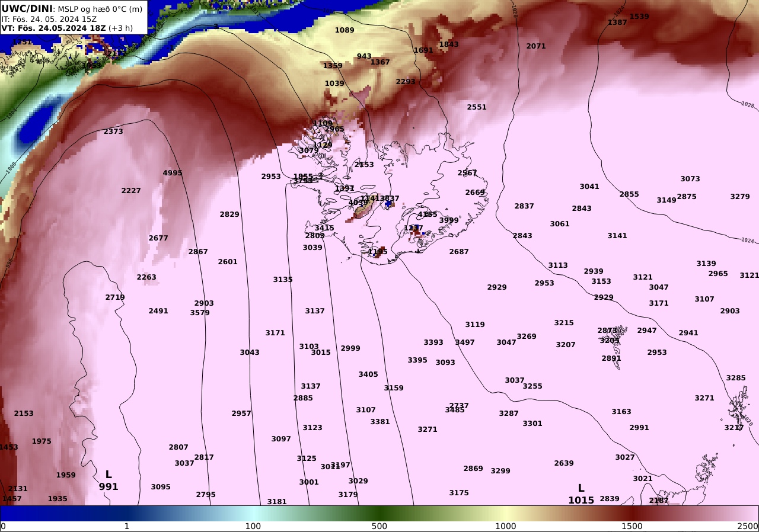Click the 943 height value
This screenshot has width=759, height=532.
coord(364,57)
